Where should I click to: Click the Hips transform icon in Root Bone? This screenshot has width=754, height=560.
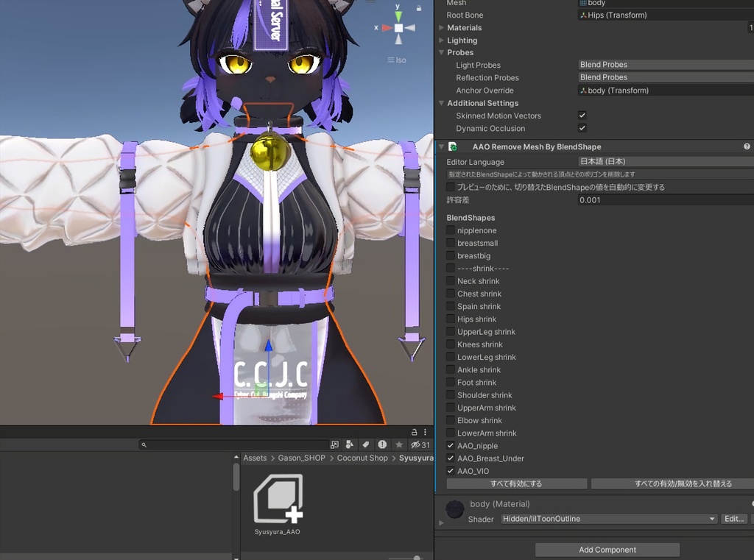[583, 15]
